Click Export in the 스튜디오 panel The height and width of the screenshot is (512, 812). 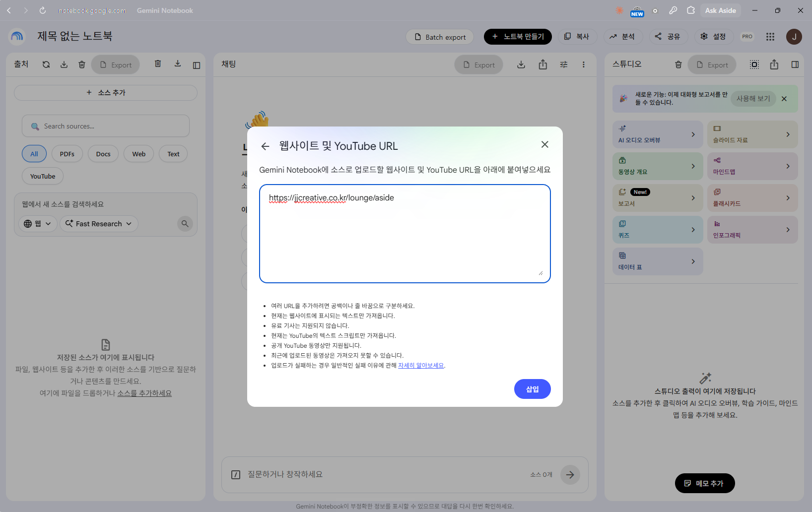(712, 64)
